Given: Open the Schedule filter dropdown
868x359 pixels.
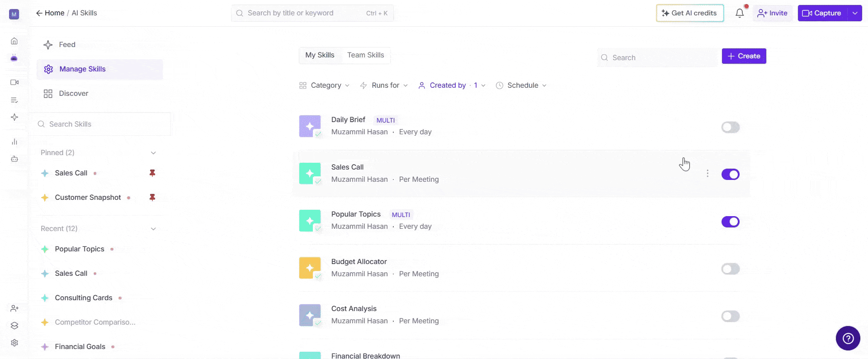Looking at the screenshot, I should (x=521, y=85).
